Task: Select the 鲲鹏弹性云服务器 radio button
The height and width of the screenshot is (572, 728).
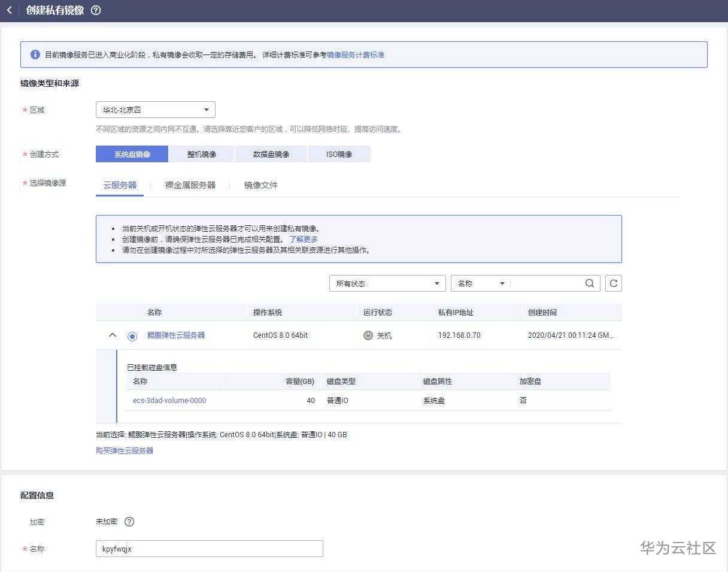Action: 132,336
